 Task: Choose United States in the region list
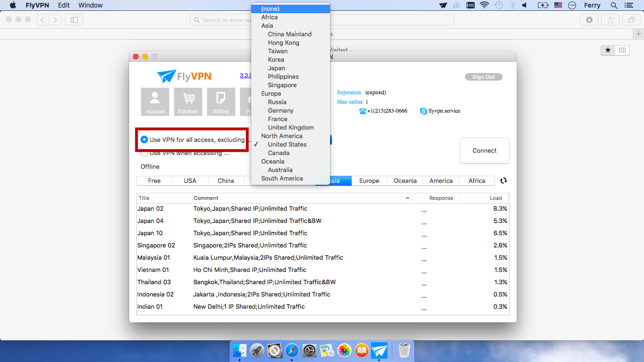pos(290,144)
